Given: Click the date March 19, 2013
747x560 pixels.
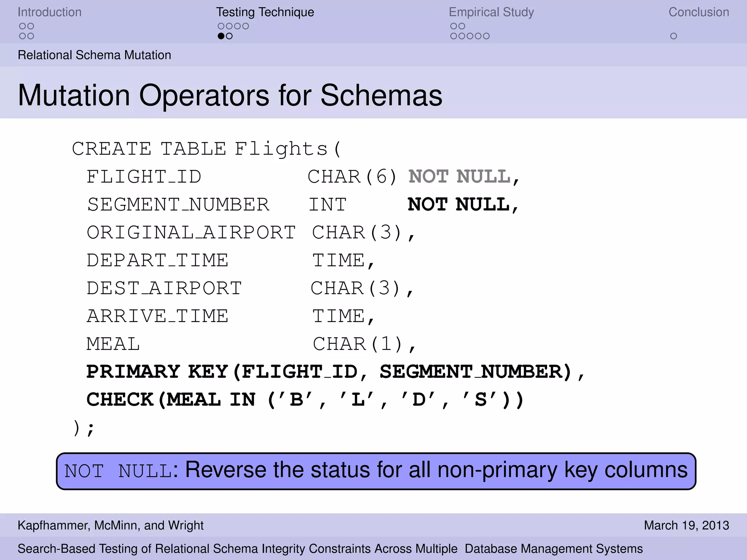Looking at the screenshot, I should [x=686, y=525].
